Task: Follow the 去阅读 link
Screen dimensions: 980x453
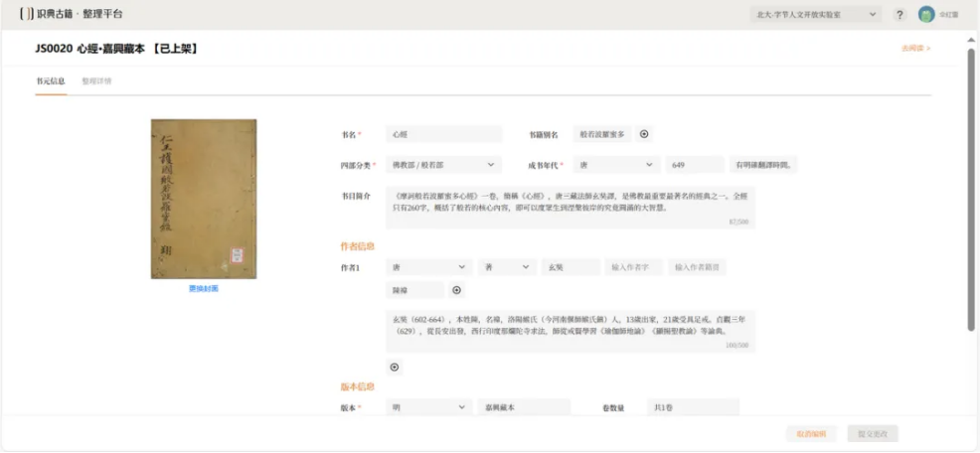Action: pyautogui.click(x=915, y=48)
